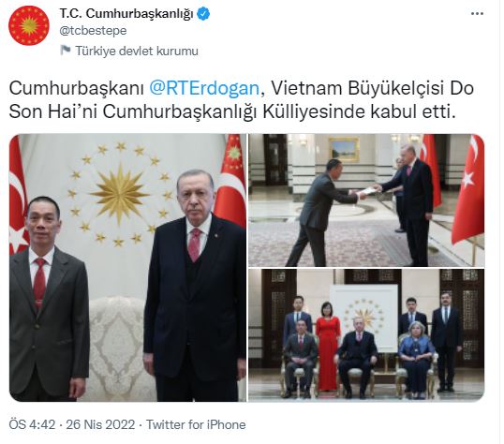Click the tweet text about Vietnam Büyükelçisi
This screenshot has height=444, width=504.
click(x=241, y=100)
